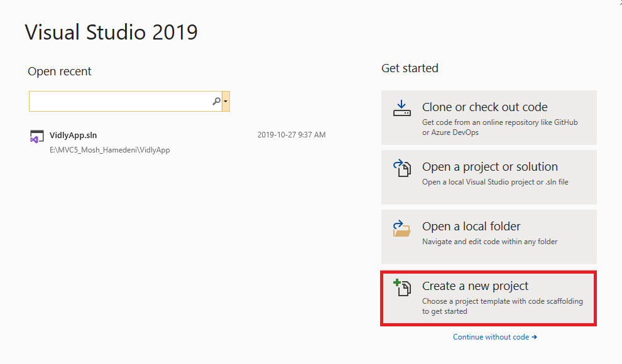The image size is (622, 364).
Task: Click the E:\MVC5_Mosh_Hamedeni\VidlyApp path text
Action: [109, 150]
